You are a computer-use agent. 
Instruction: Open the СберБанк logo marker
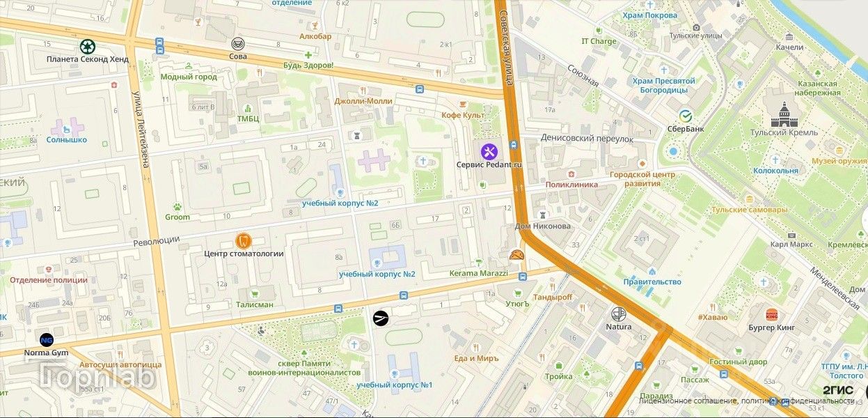coord(685,116)
